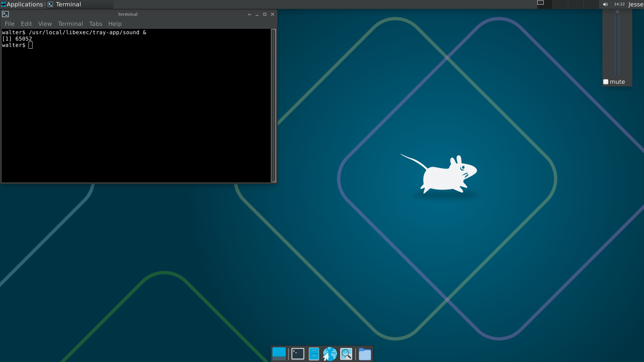This screenshot has width=644, height=362.
Task: Click the volume speaker tray icon
Action: (605, 4)
